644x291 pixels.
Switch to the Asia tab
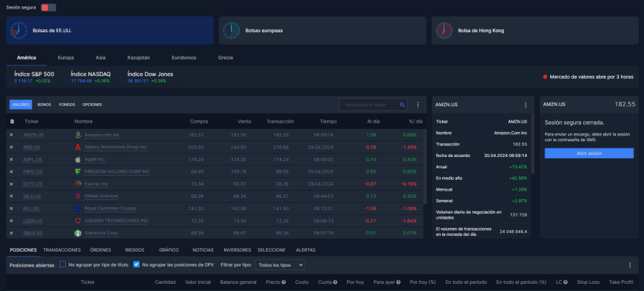(x=101, y=57)
